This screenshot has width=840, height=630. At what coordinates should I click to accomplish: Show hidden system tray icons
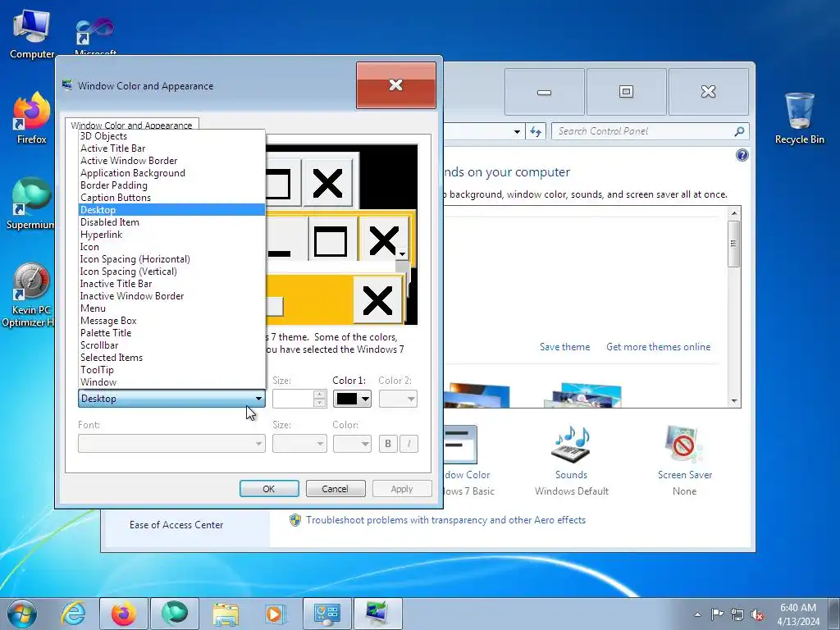click(x=697, y=614)
